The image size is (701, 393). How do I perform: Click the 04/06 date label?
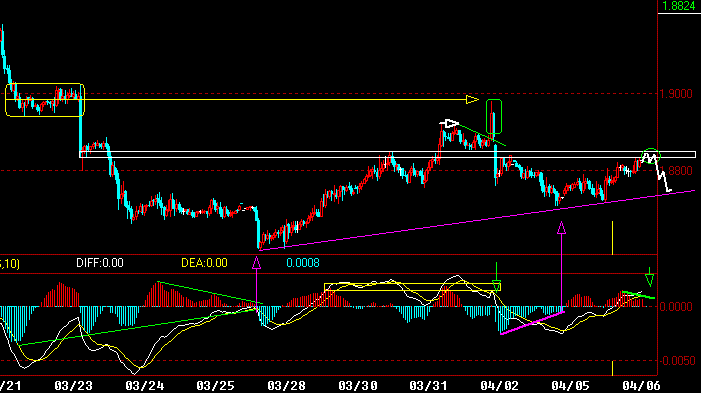(x=642, y=385)
